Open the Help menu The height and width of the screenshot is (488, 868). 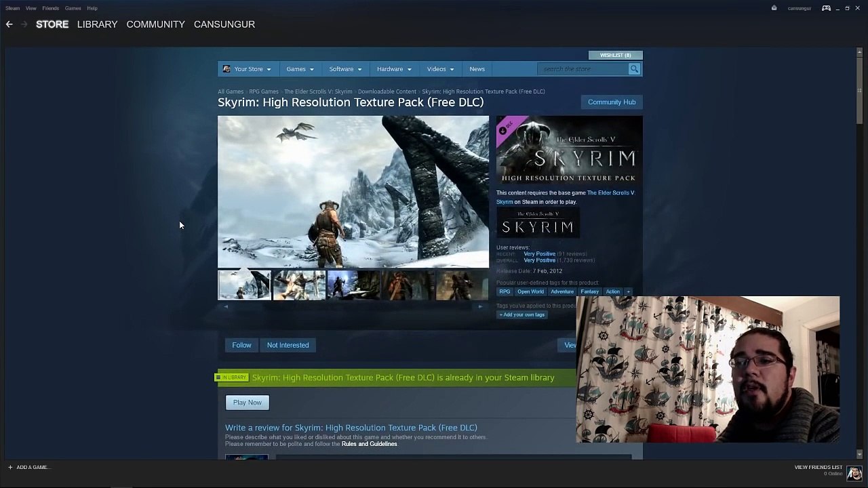[92, 8]
